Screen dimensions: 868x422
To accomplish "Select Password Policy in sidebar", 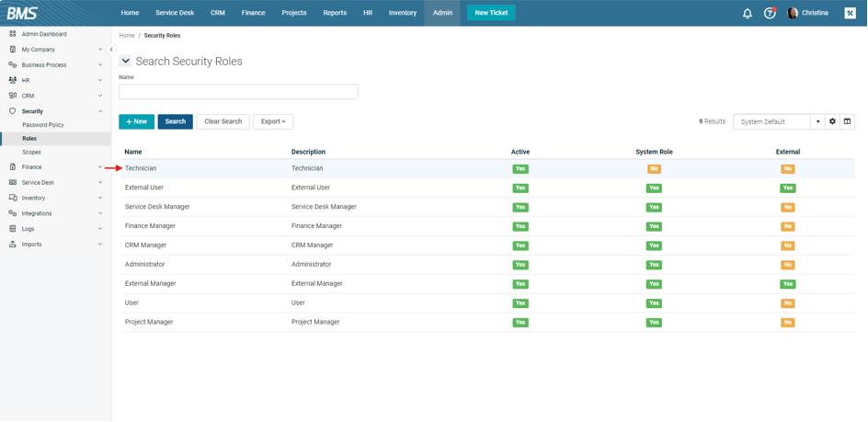I will pos(43,125).
